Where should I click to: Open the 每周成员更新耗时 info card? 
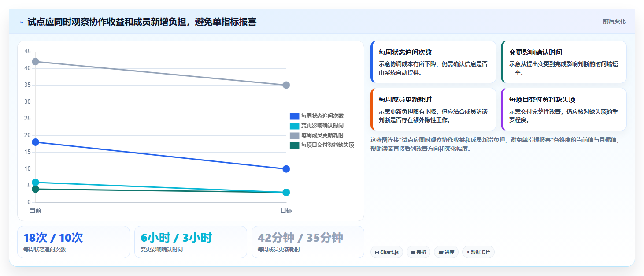tap(433, 109)
